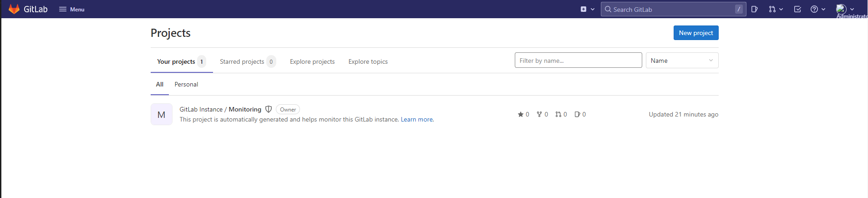The height and width of the screenshot is (198, 868).
Task: Follow the Learn more link
Action: click(416, 119)
